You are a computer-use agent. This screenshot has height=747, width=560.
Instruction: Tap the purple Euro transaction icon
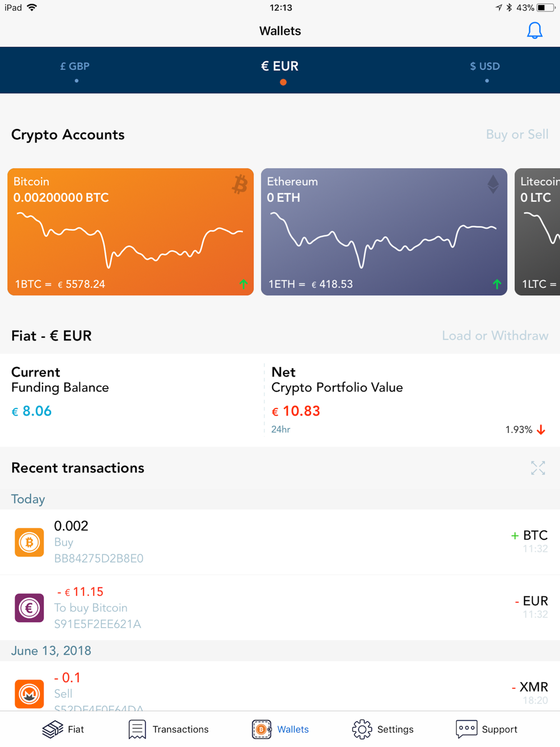[29, 608]
